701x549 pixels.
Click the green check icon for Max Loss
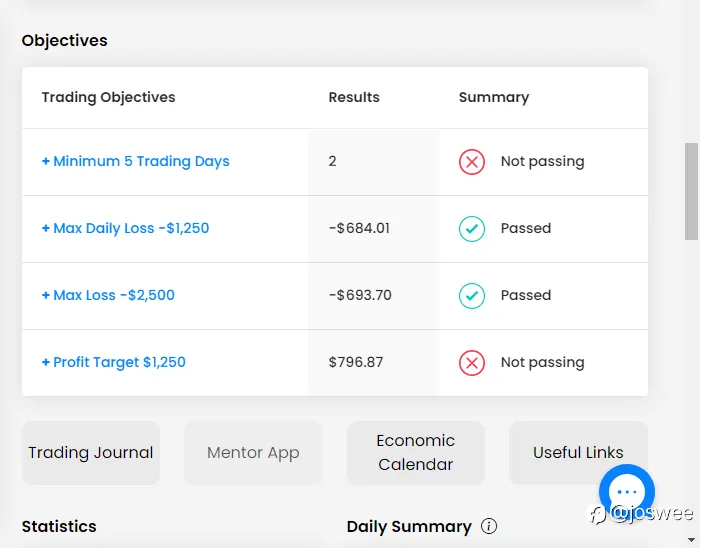[472, 296]
